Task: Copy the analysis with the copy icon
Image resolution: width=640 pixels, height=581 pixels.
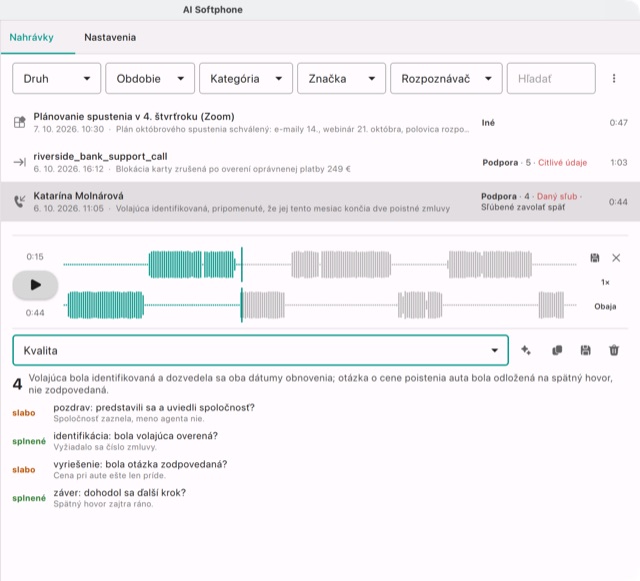Action: click(x=557, y=350)
